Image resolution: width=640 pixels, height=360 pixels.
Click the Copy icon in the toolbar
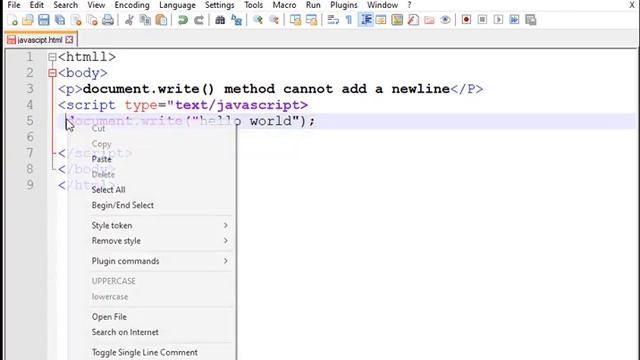pyautogui.click(x=145, y=20)
